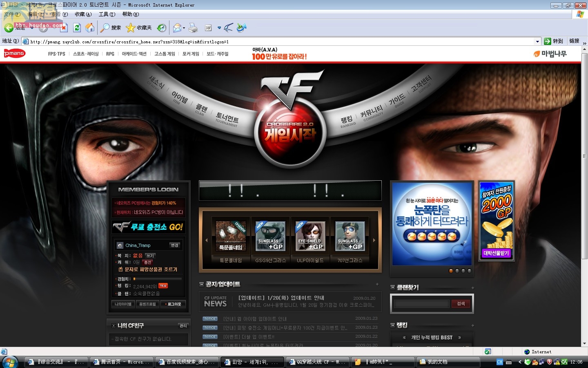The image size is (588, 368).
Task: Open the 커뮤니티 COMMUNITY nav item
Action: (x=372, y=112)
